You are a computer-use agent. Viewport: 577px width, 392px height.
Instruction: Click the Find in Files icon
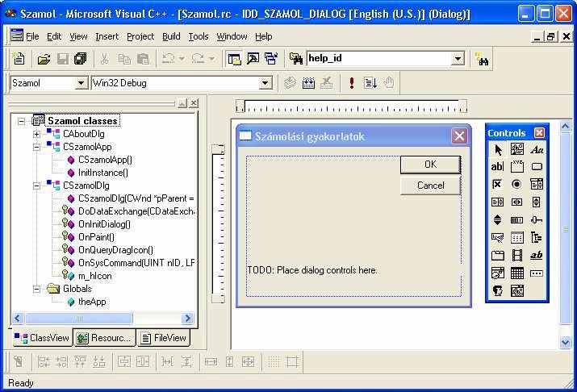tap(295, 59)
